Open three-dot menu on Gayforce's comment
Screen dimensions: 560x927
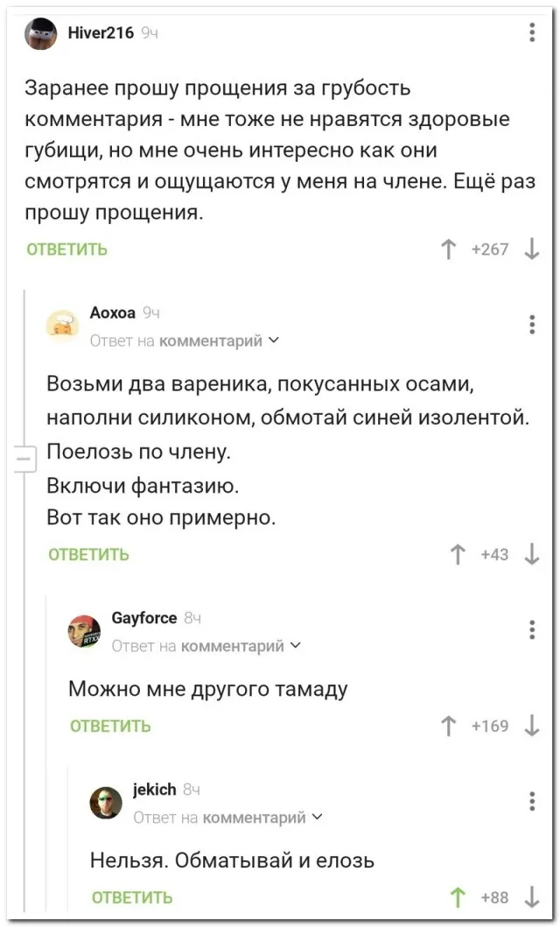pyautogui.click(x=533, y=629)
